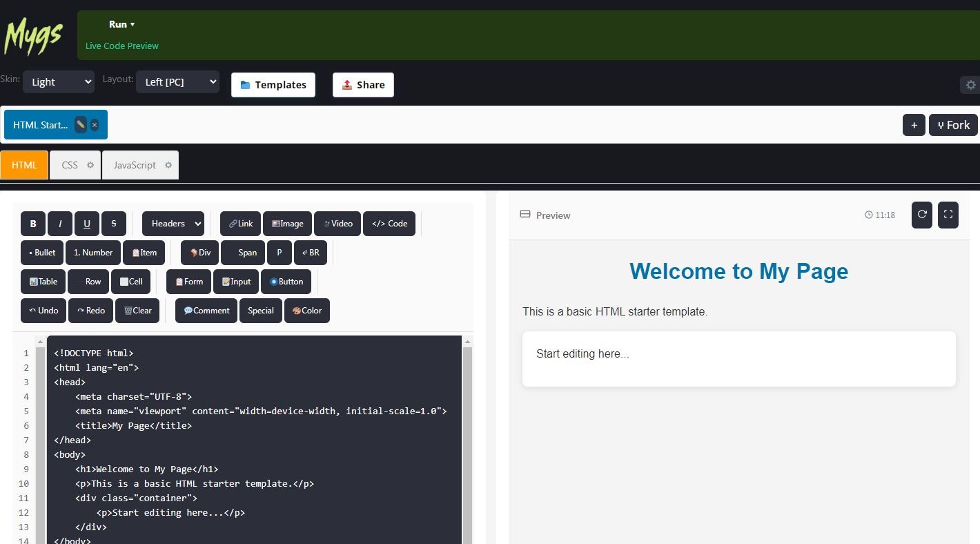Expand the Run menu

point(121,24)
